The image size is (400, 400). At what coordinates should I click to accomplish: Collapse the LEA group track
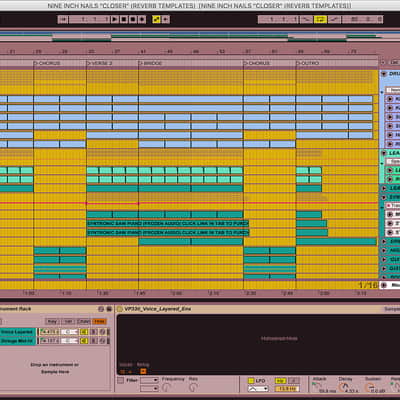tap(384, 153)
